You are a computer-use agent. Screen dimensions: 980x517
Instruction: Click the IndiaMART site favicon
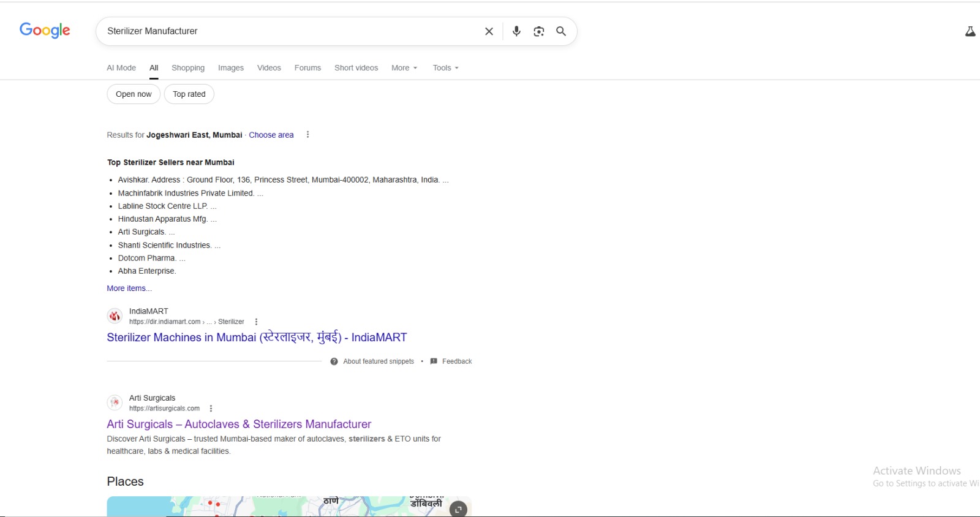115,316
